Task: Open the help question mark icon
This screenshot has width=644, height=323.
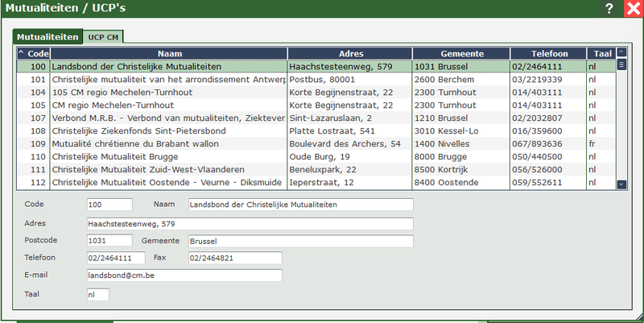Action: pyautogui.click(x=609, y=8)
